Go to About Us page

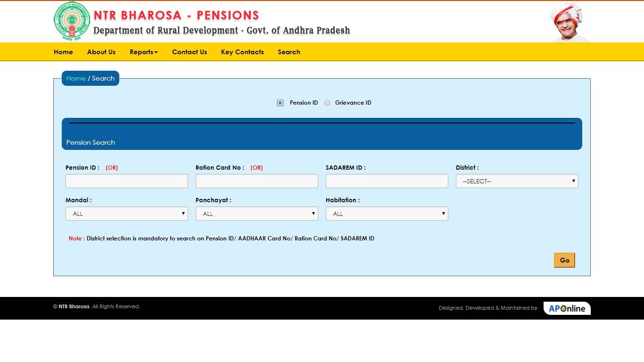pos(101,52)
